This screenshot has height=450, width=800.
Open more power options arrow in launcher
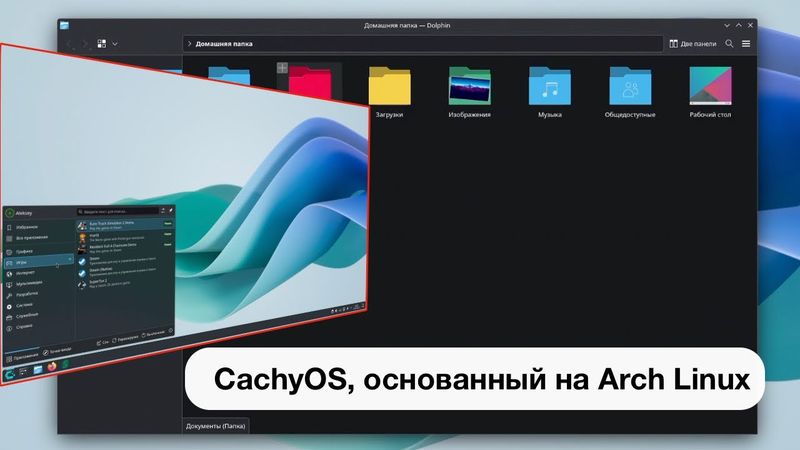pos(171,331)
